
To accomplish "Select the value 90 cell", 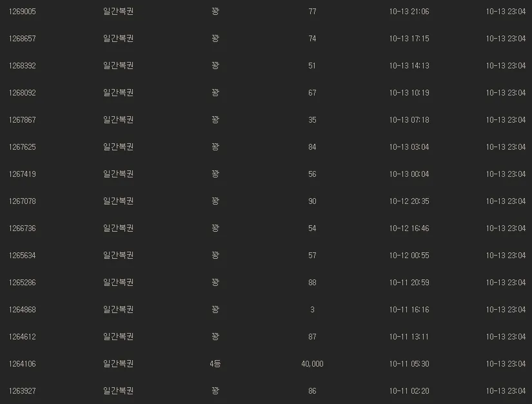I will point(312,201).
